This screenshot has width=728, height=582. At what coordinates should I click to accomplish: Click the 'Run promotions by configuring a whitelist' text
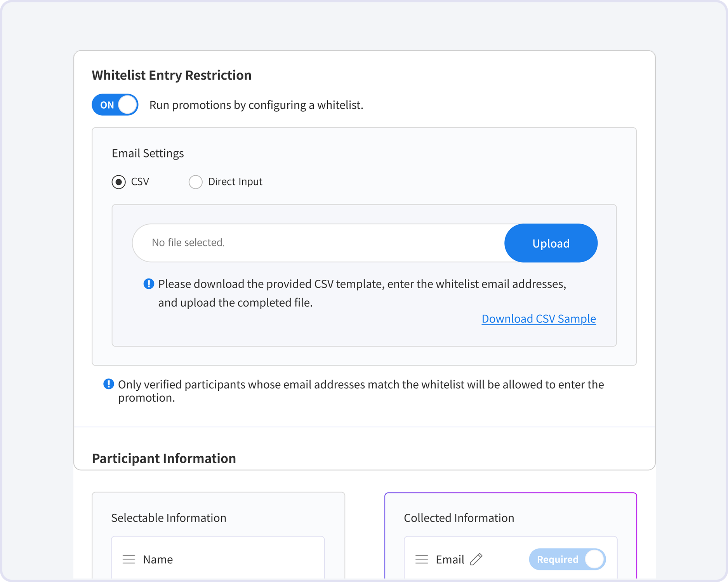coord(256,105)
